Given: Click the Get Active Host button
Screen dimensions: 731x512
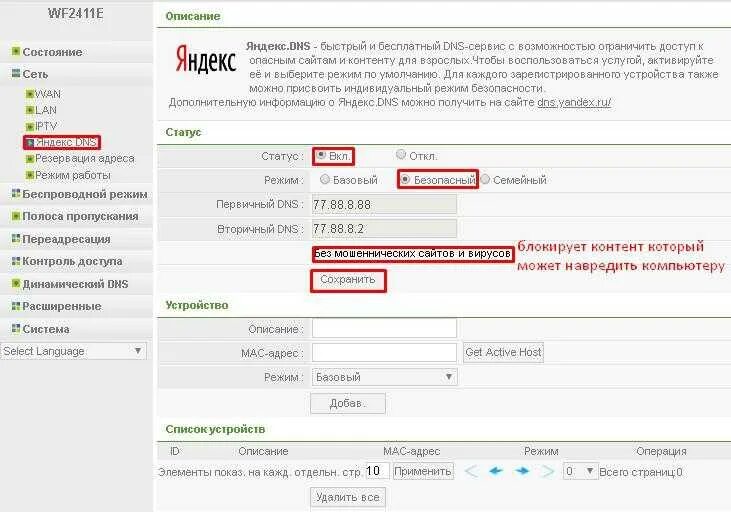Looking at the screenshot, I should point(503,352).
